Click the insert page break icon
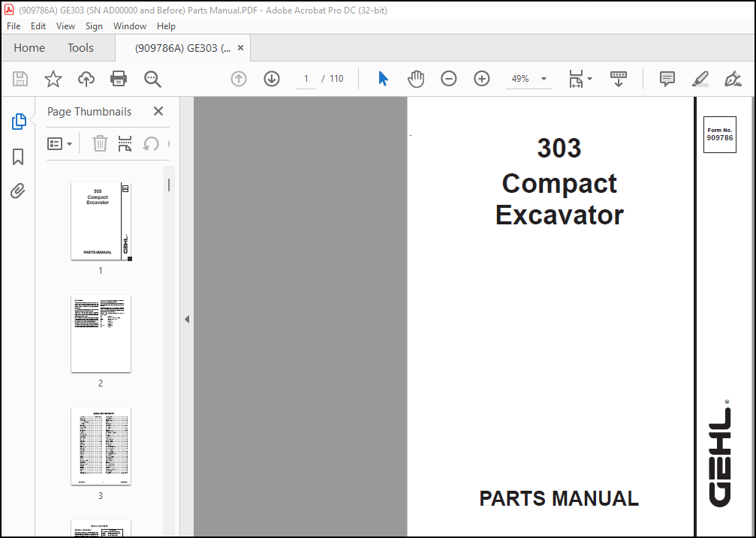Viewport: 756px width, 538px height. (x=125, y=143)
